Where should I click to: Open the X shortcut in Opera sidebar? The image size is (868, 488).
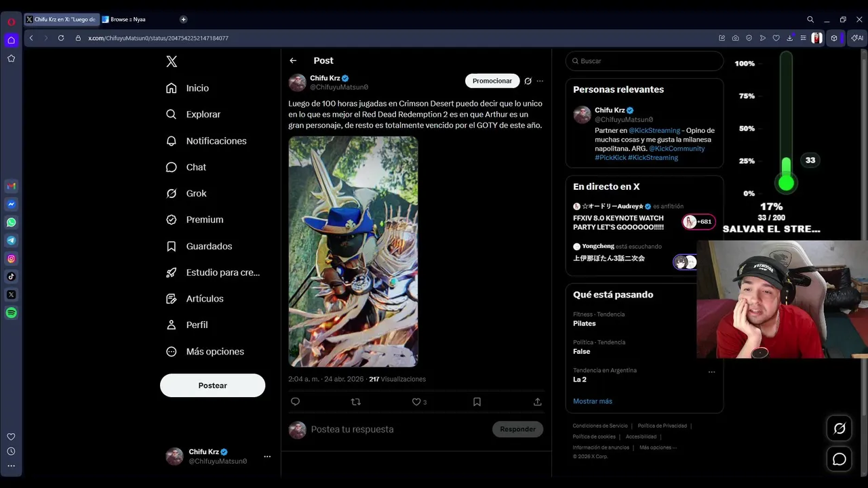11,295
